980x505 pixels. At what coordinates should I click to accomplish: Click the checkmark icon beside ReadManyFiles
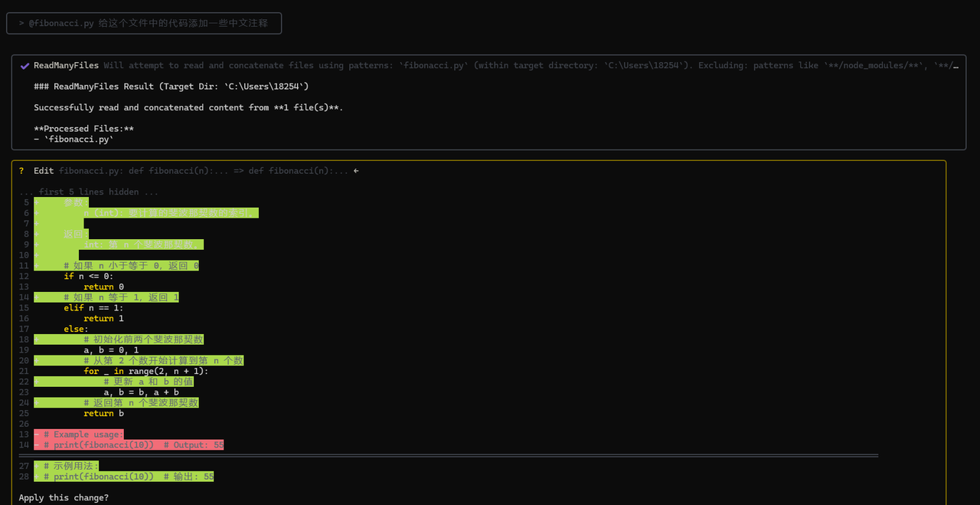point(24,66)
